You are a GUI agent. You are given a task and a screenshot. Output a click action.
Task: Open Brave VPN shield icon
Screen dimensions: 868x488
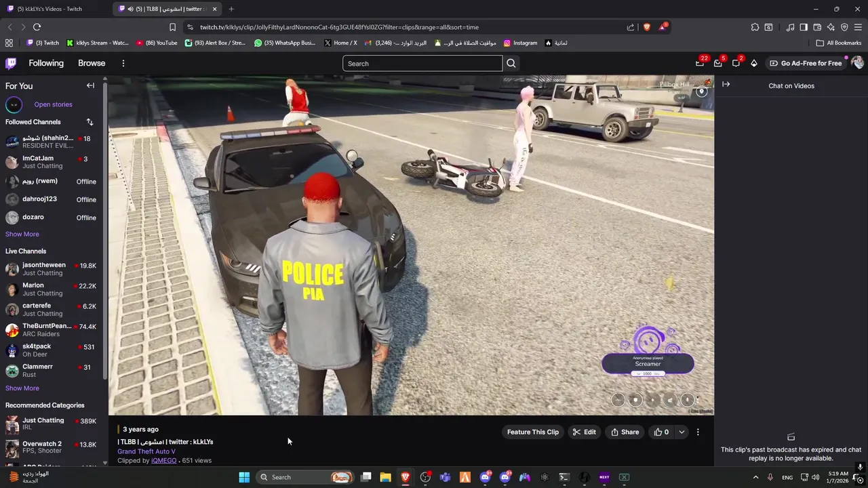click(x=844, y=27)
